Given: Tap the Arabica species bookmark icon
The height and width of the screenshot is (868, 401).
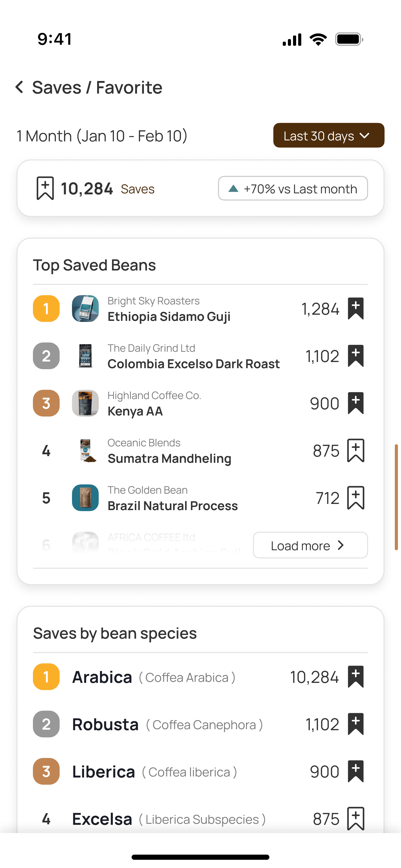Looking at the screenshot, I should 356,677.
